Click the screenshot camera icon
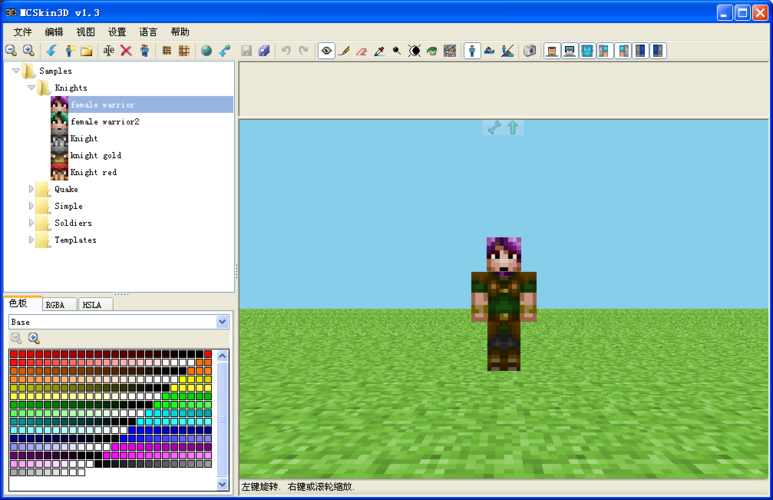The width and height of the screenshot is (773, 500). (x=529, y=50)
